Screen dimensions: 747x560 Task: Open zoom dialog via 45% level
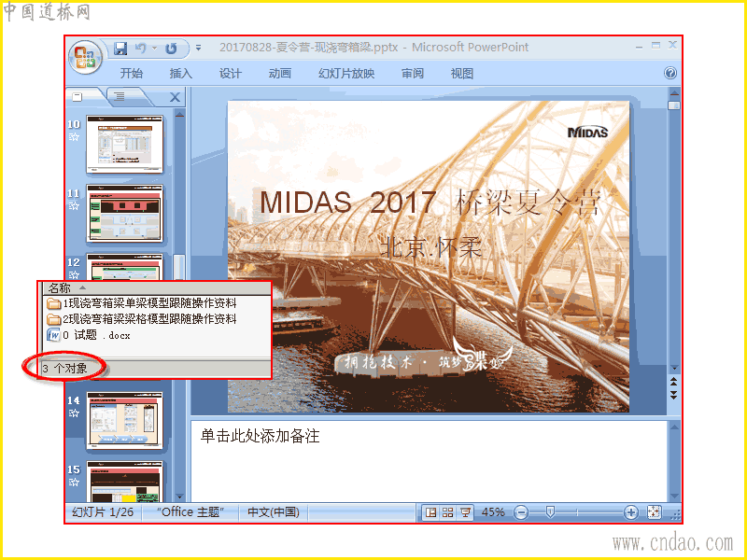coord(493,512)
